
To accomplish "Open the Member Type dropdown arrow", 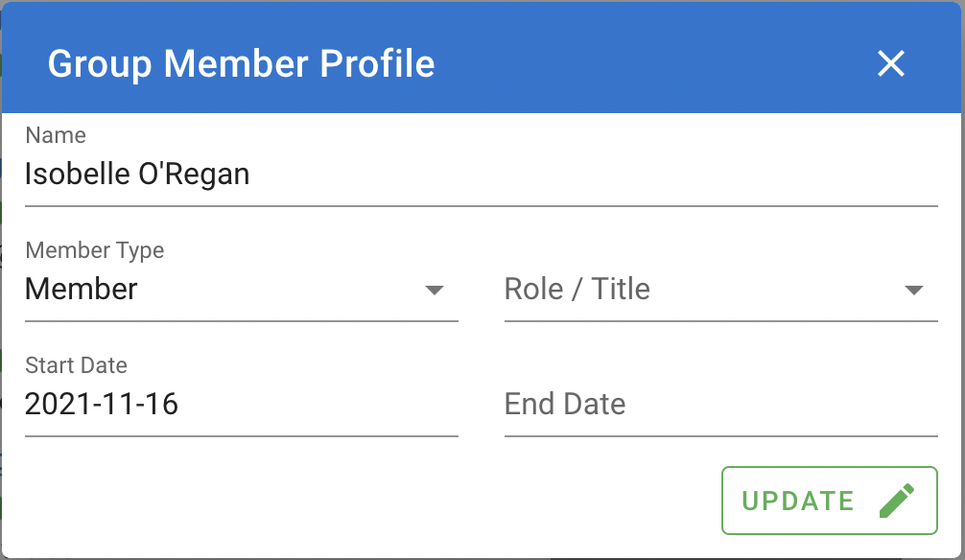I will [435, 290].
